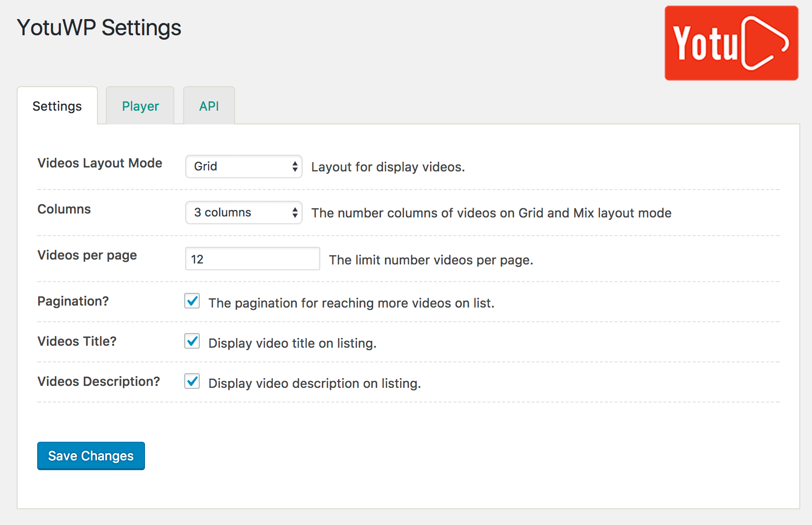Viewport: 812px width, 525px height.
Task: Uncheck the Pagination checkbox
Action: (192, 301)
